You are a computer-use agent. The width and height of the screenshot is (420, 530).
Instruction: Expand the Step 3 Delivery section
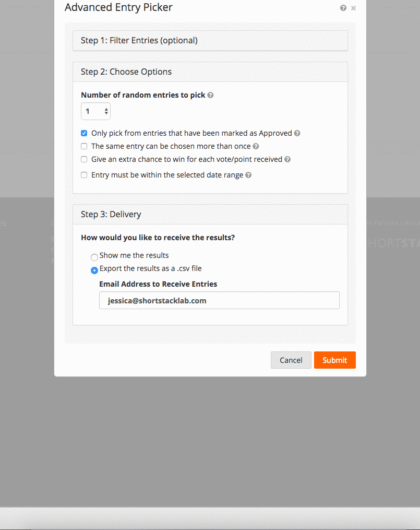coord(210,214)
